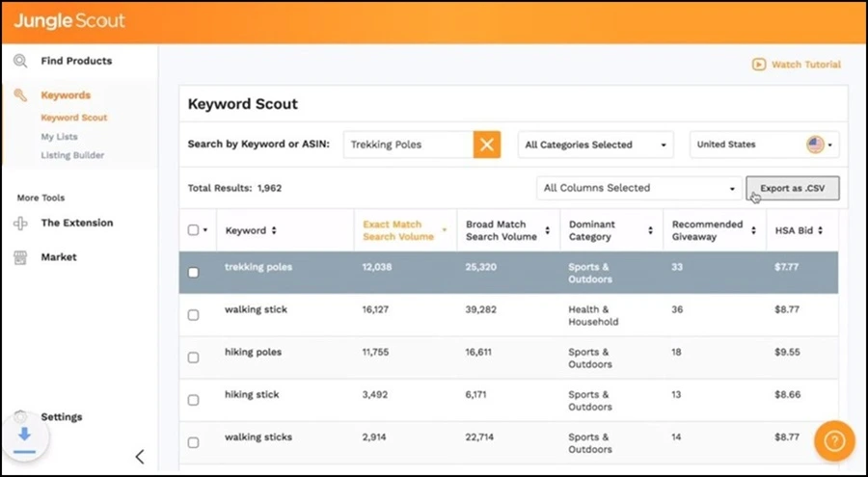Open Settings in sidebar
The width and height of the screenshot is (868, 477).
62,417
